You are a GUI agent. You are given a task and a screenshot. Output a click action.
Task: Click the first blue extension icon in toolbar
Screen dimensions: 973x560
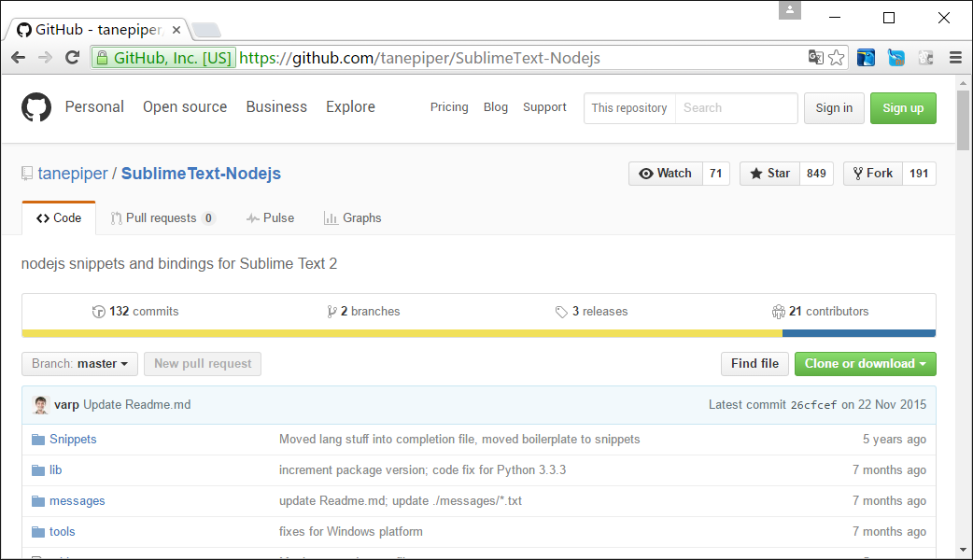point(867,58)
